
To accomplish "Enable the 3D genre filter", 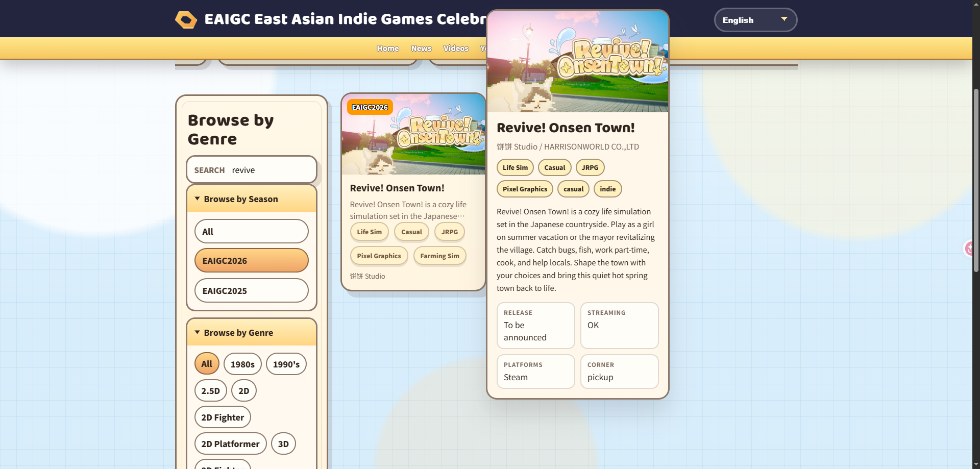I will [283, 444].
